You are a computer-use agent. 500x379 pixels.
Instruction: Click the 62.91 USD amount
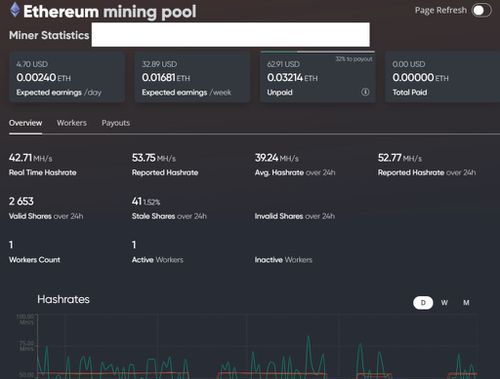click(283, 64)
